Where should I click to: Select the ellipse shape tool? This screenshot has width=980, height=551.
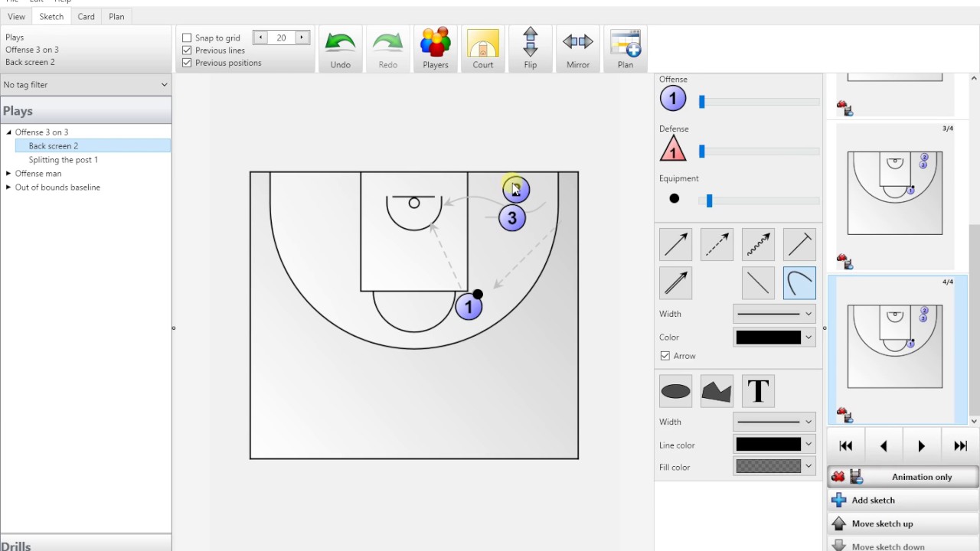pyautogui.click(x=676, y=391)
